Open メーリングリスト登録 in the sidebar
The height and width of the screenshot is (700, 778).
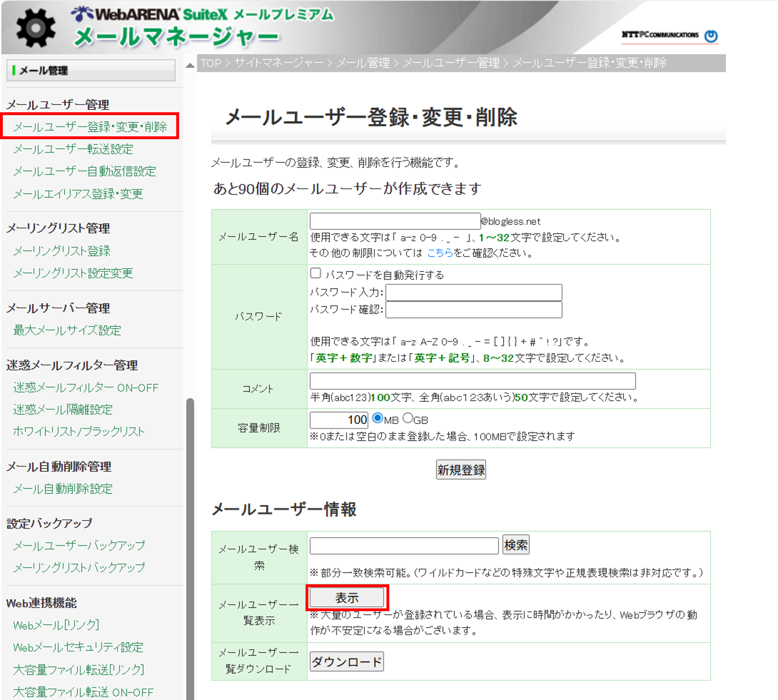pyautogui.click(x=62, y=251)
